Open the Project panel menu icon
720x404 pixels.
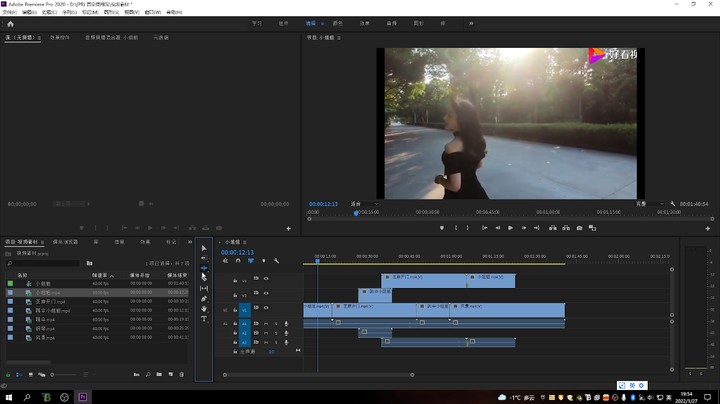click(x=42, y=242)
